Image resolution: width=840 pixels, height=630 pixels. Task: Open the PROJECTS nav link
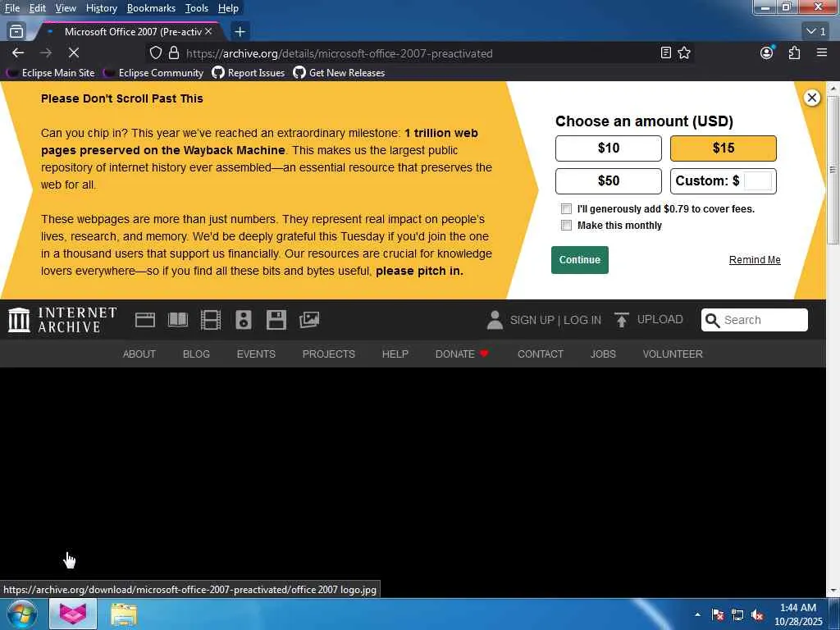(328, 354)
